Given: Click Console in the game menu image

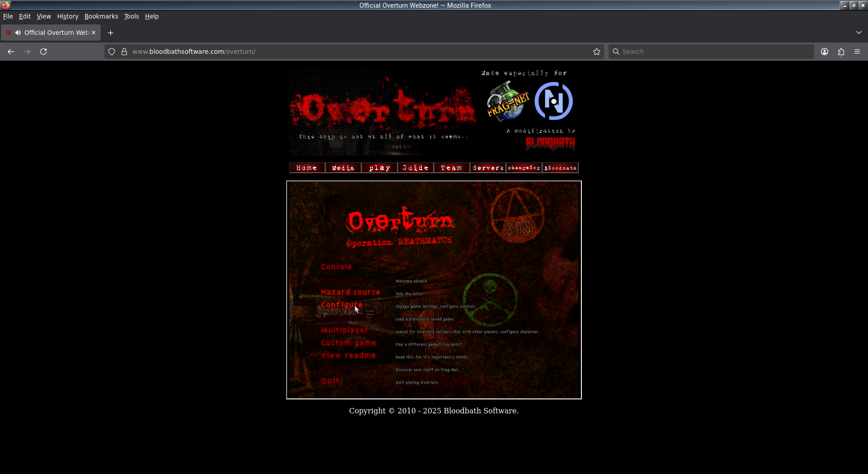Looking at the screenshot, I should pos(336,267).
